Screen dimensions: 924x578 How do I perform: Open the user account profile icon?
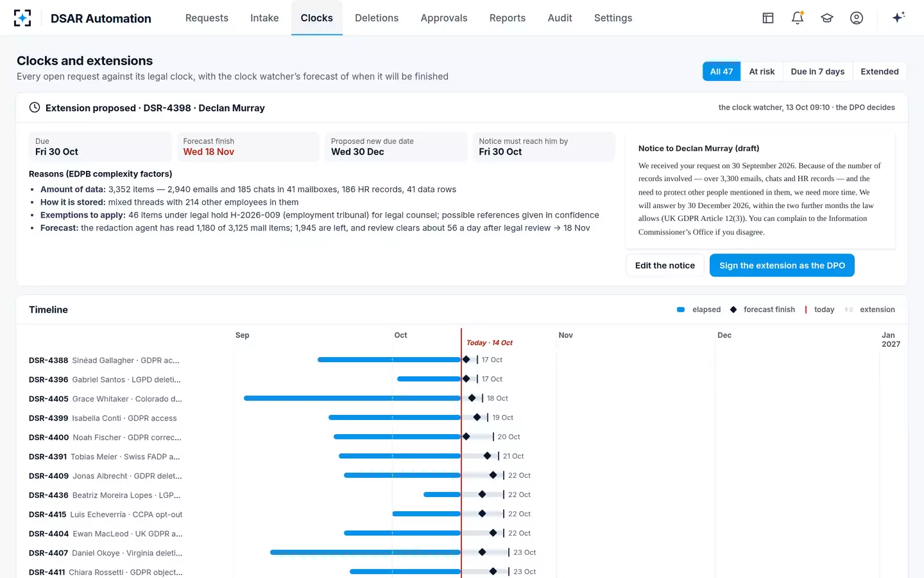pos(857,18)
